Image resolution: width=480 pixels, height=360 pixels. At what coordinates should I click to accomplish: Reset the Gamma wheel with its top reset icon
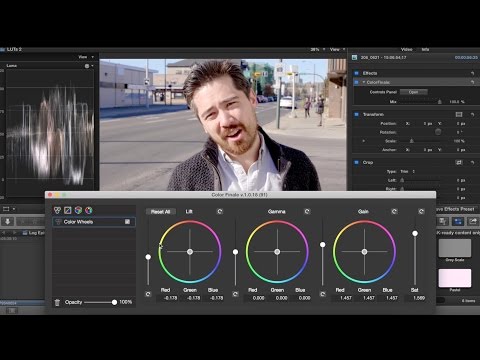[307, 211]
